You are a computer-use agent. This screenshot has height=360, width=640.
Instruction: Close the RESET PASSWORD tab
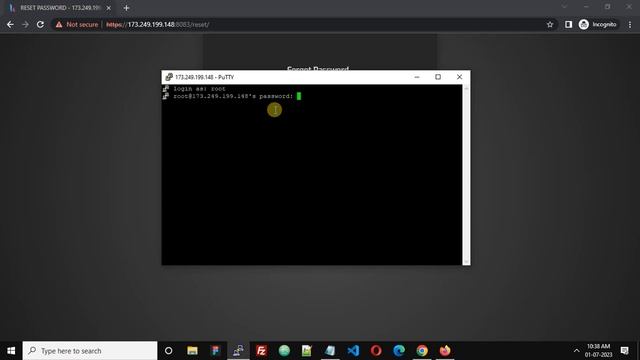tap(109, 8)
